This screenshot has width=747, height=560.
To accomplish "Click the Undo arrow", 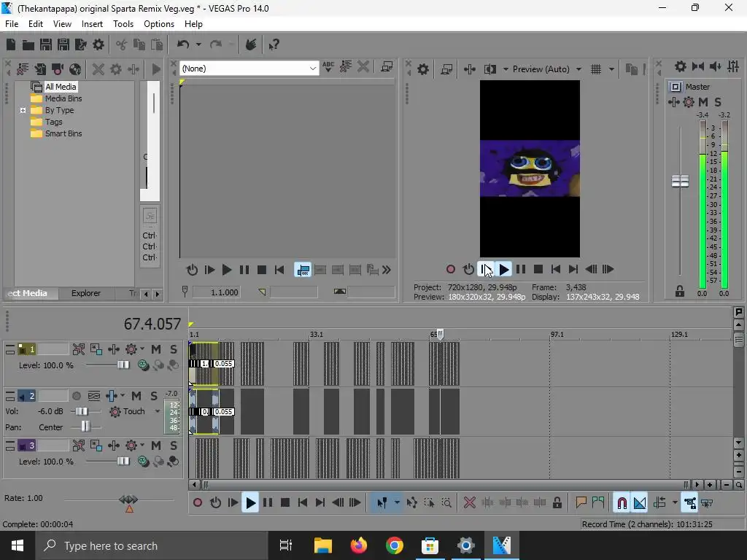I will click(x=183, y=44).
